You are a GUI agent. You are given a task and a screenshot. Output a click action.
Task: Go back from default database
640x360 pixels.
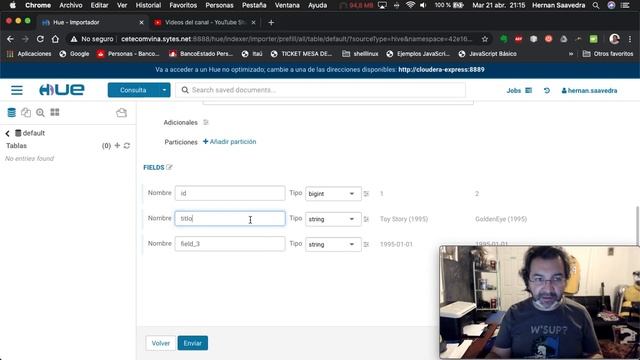point(7,133)
